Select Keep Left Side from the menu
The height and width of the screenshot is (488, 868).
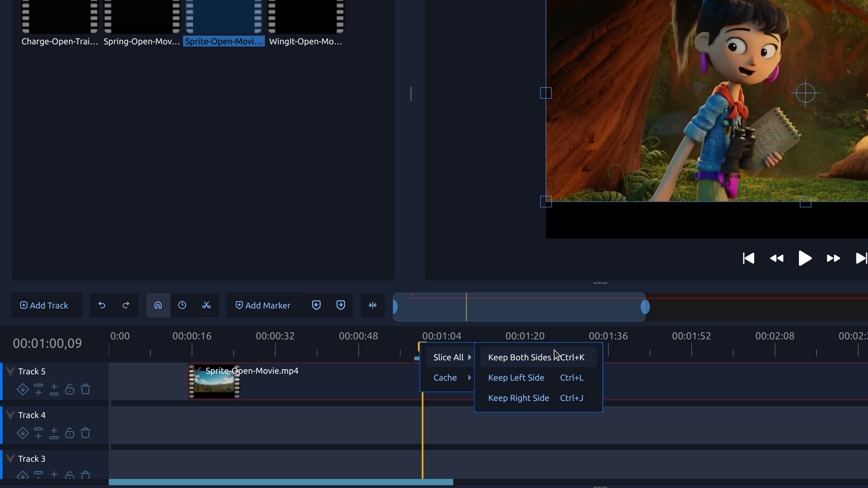(x=516, y=378)
